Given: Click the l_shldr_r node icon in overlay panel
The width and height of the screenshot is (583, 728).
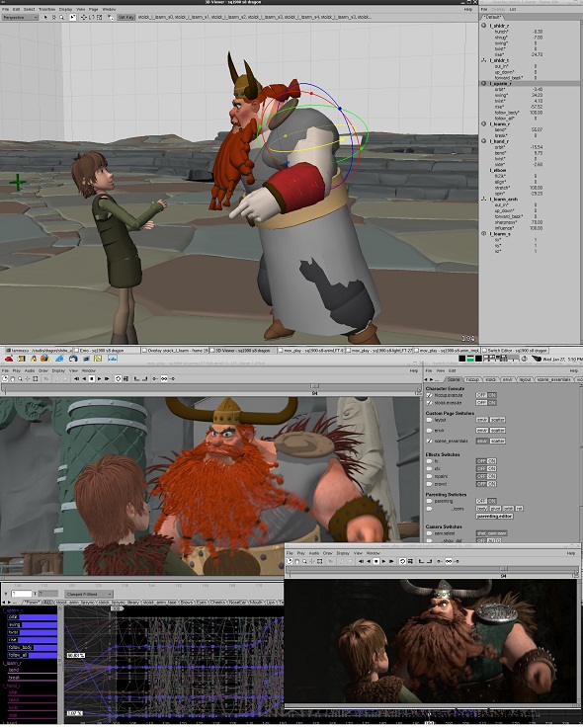Looking at the screenshot, I should click(484, 26).
